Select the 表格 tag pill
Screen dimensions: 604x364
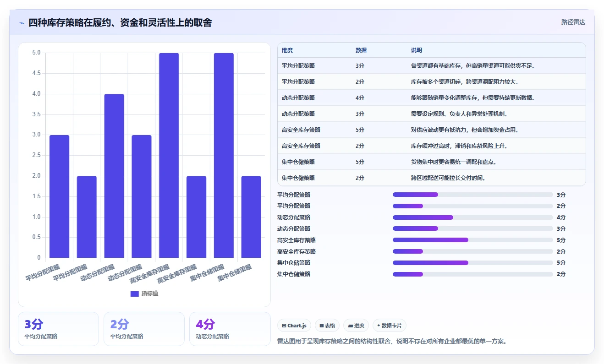click(327, 326)
